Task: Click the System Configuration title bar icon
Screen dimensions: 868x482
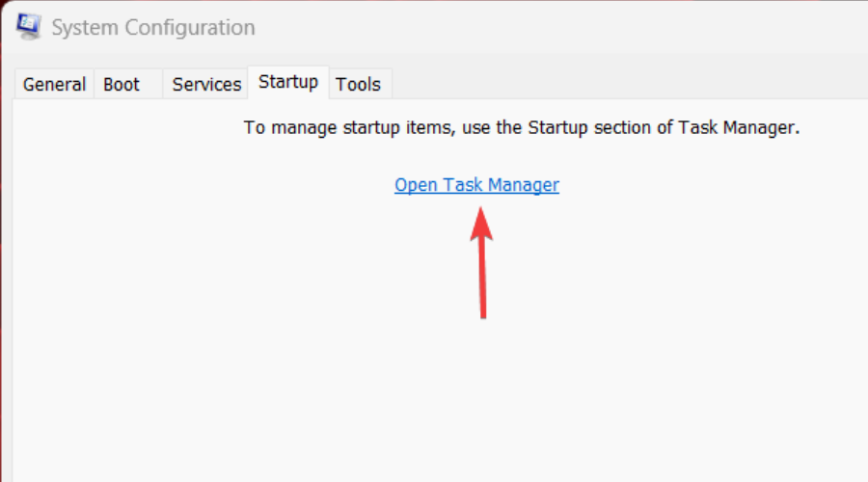Action: [x=29, y=27]
